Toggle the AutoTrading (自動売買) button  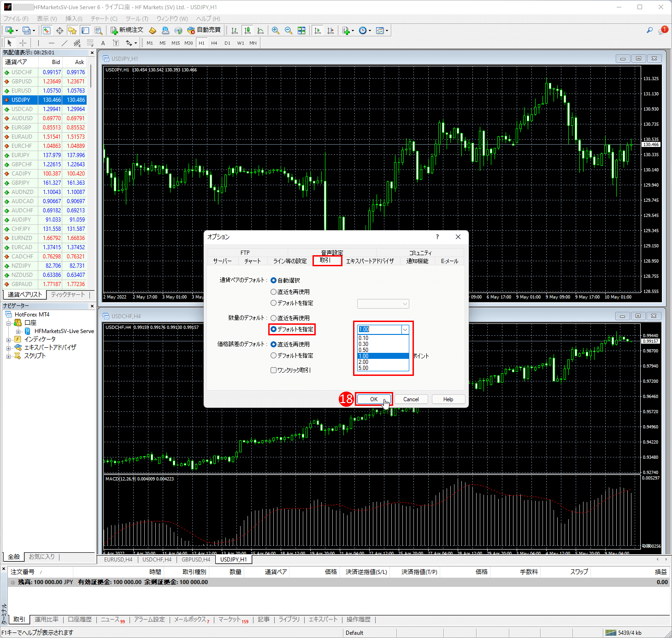pos(204,30)
